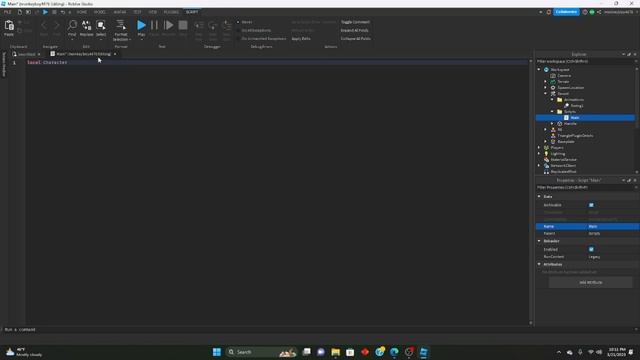The width and height of the screenshot is (640, 360).
Task: Click Expand All Folds
Action: coord(354,30)
